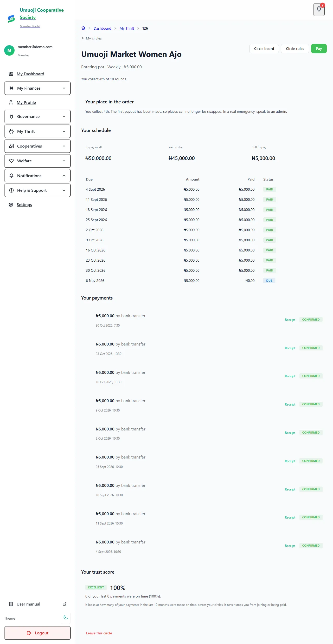Click the Cooperatives building icon
The image size is (333, 644).
(x=11, y=146)
